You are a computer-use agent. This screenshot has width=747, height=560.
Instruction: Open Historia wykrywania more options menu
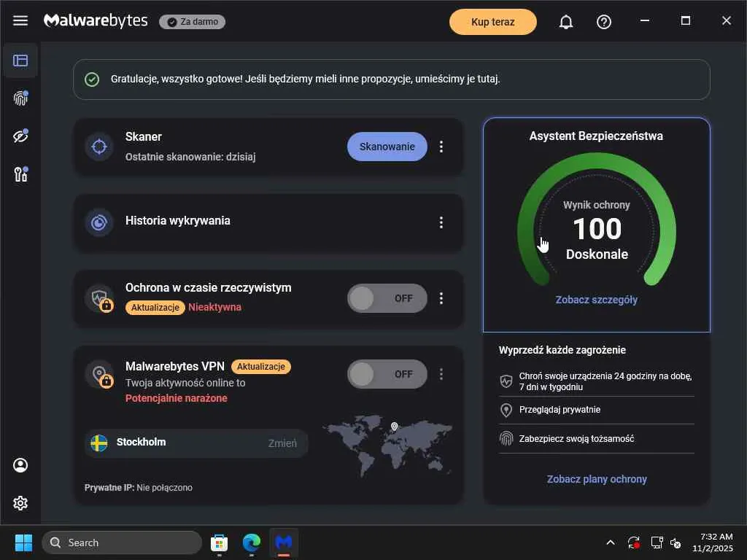click(441, 222)
